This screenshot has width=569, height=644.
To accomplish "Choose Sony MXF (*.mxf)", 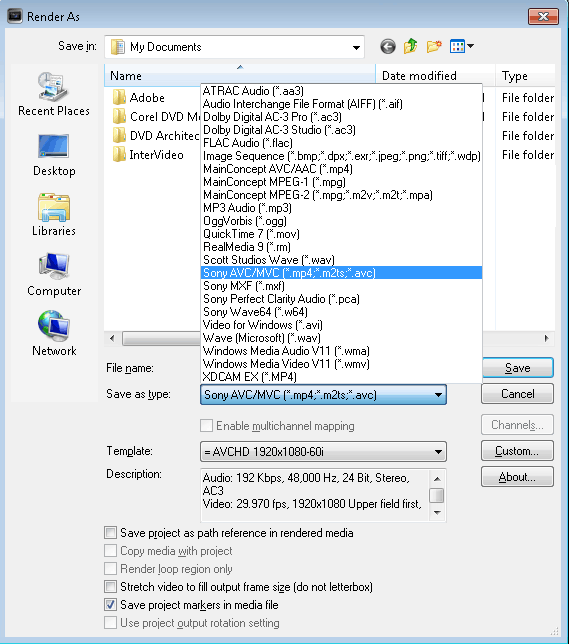I will point(341,286).
